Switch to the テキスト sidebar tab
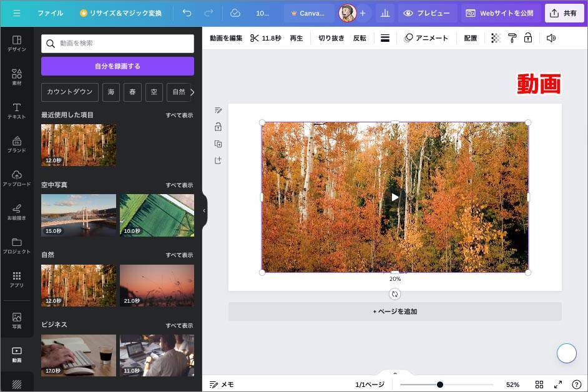Screen dimensions: 588x392 click(17, 110)
